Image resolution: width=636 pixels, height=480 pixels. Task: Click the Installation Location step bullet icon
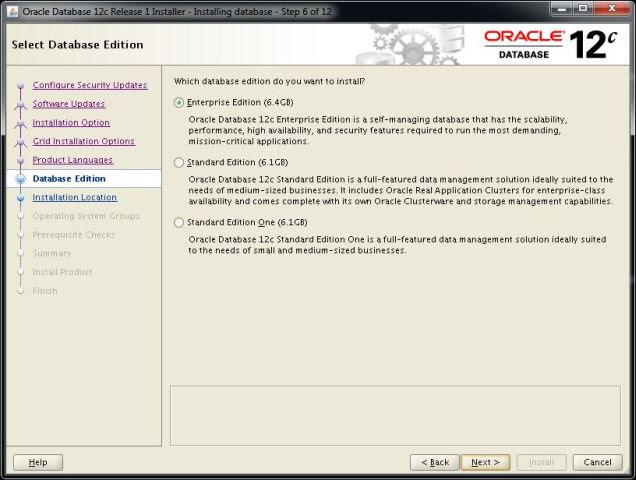(x=21, y=198)
